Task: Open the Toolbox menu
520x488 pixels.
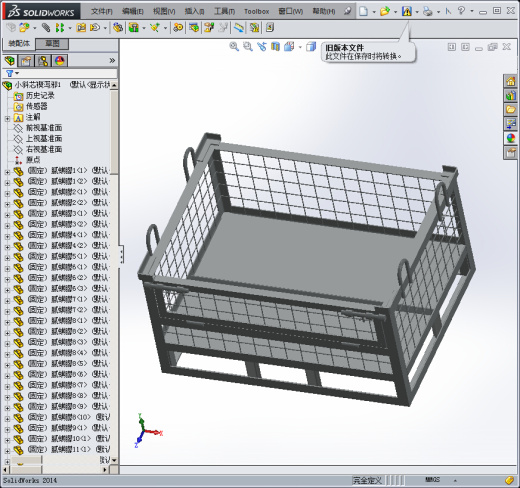Action: point(256,11)
